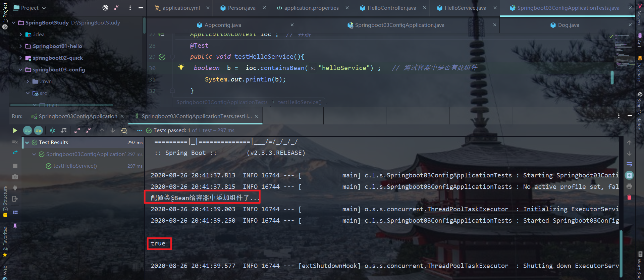
Task: Click the Toggle auto-test icon
Action: (15, 153)
